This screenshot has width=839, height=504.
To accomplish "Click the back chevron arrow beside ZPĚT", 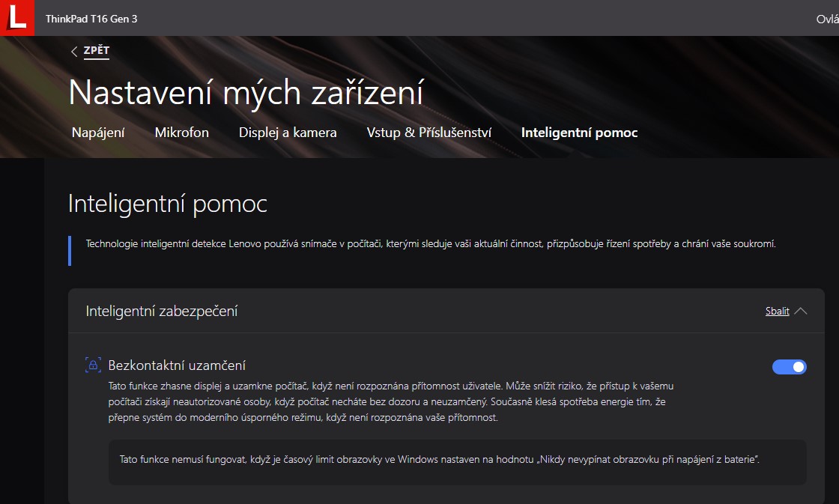I will coord(74,52).
